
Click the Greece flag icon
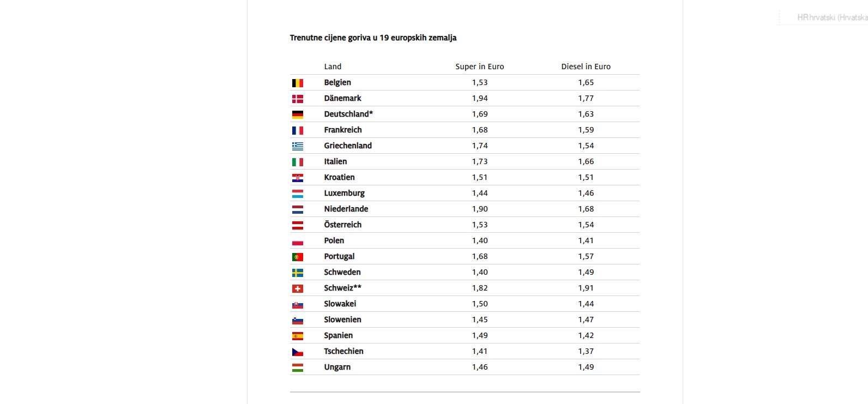pos(298,146)
